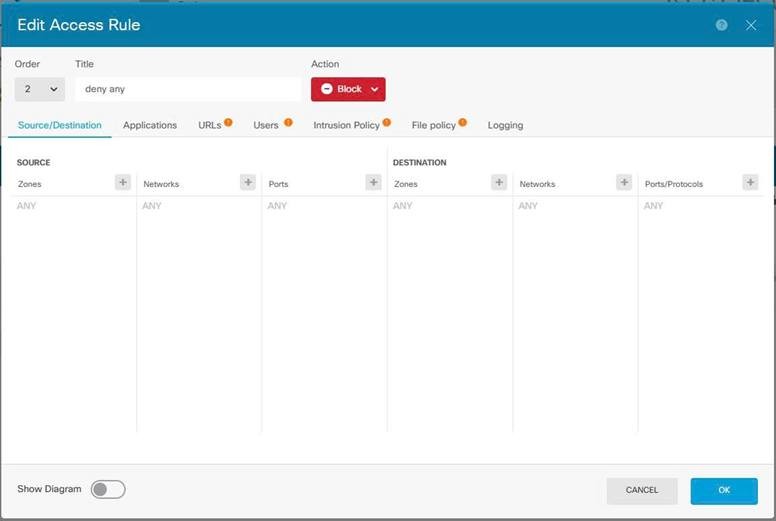Add a destination zone with plus icon
The image size is (776, 521).
point(499,182)
